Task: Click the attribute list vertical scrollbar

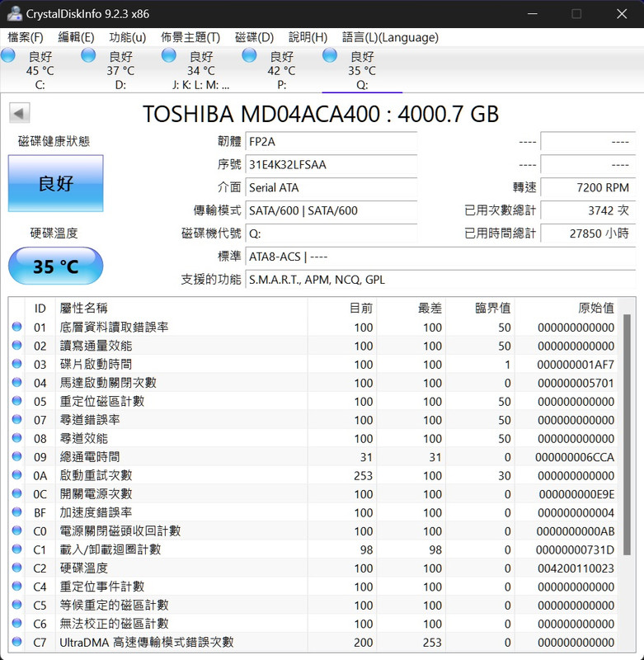Action: point(627,434)
